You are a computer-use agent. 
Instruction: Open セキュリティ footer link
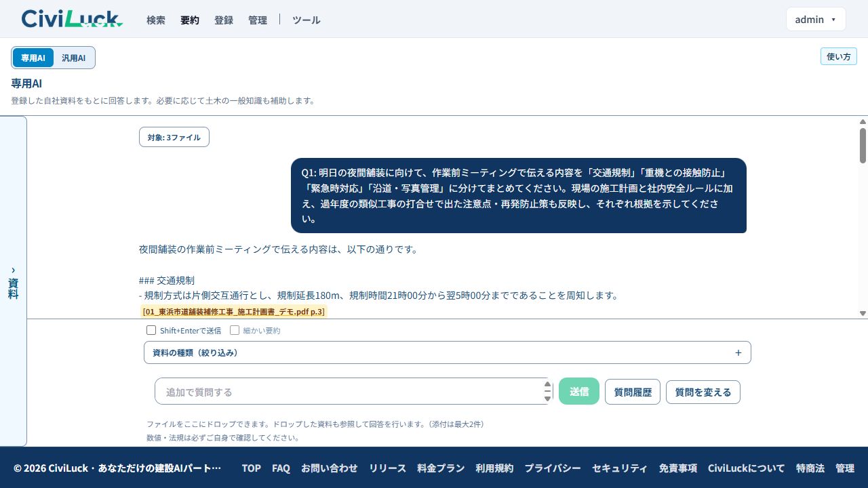[x=620, y=468]
